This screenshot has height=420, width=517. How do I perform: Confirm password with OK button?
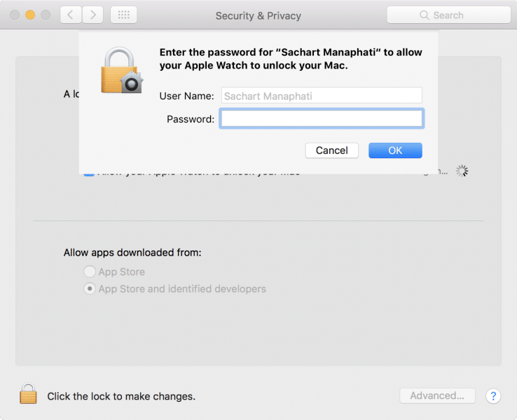395,150
